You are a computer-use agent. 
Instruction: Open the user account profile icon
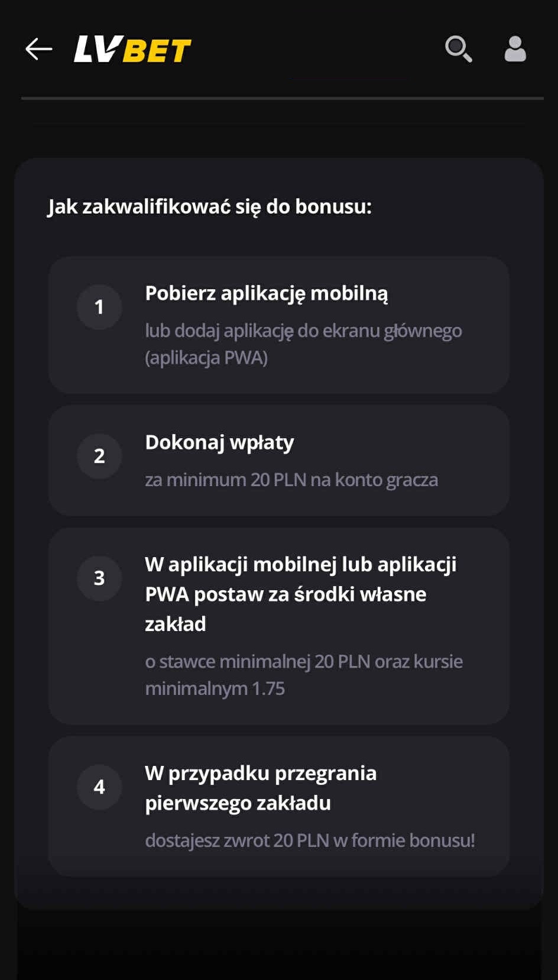tap(515, 48)
